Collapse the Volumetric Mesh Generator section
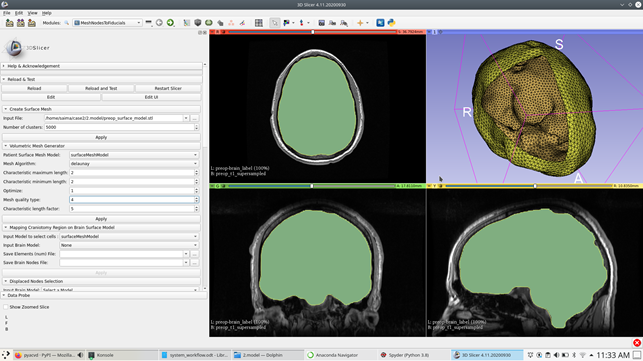The height and width of the screenshot is (361, 643). click(101, 146)
